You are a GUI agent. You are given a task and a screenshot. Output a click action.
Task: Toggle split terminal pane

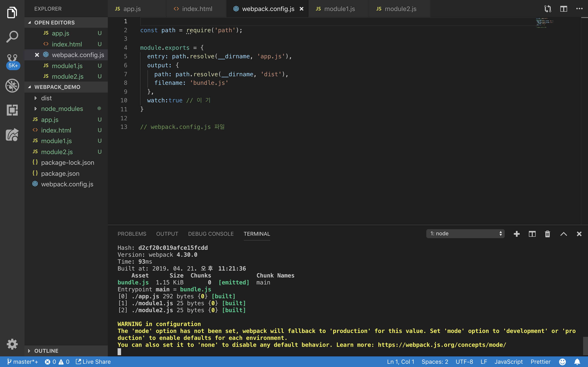coord(532,234)
